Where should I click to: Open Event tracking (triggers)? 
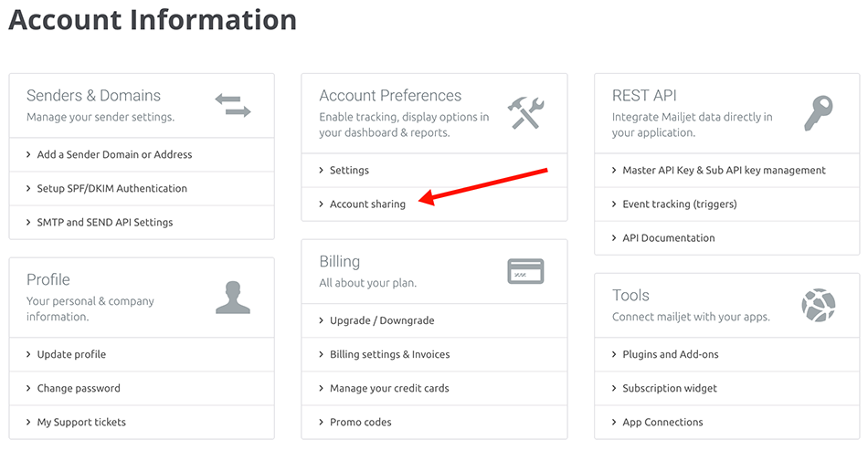[x=727, y=204]
